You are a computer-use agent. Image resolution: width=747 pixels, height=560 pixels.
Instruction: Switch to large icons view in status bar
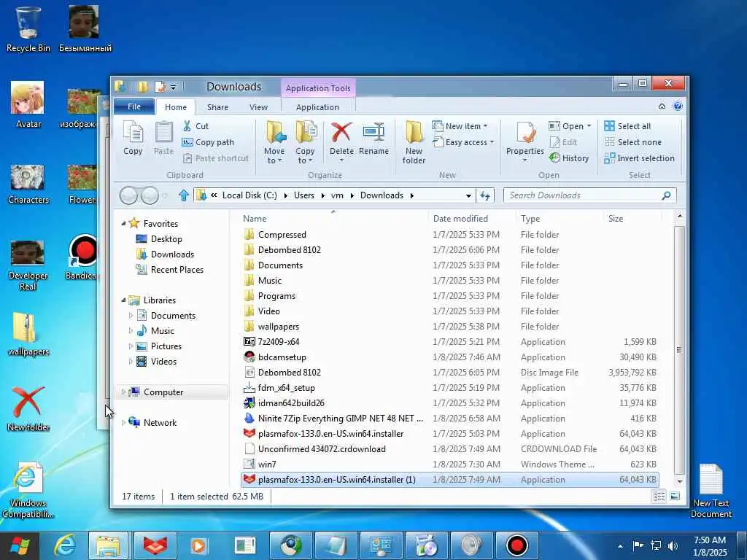coord(675,497)
